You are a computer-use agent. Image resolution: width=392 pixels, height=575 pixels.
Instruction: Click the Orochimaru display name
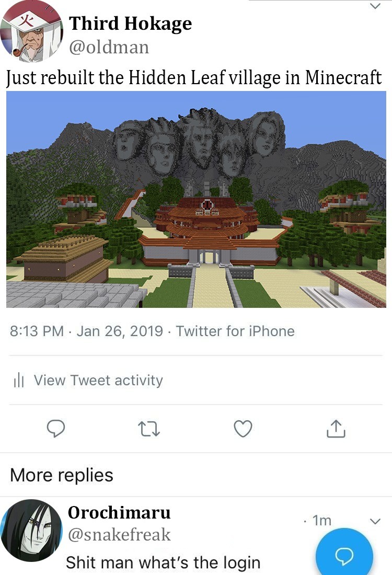pyautogui.click(x=119, y=513)
